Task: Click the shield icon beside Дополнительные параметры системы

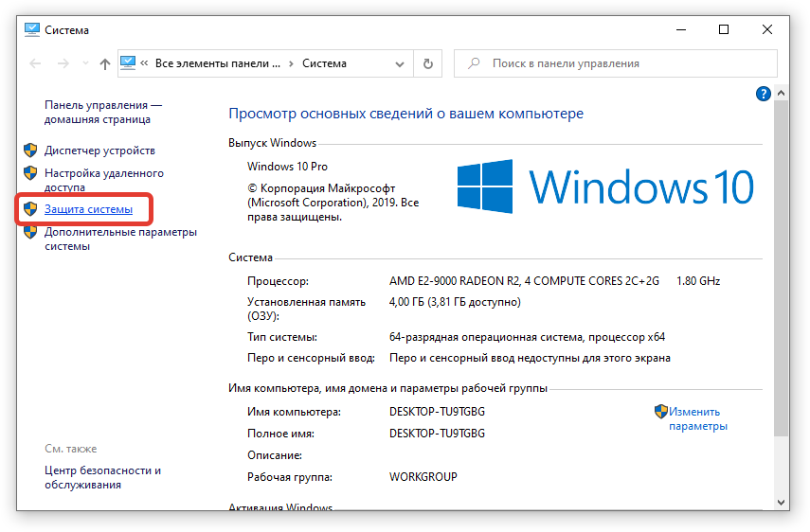Action: click(x=30, y=233)
